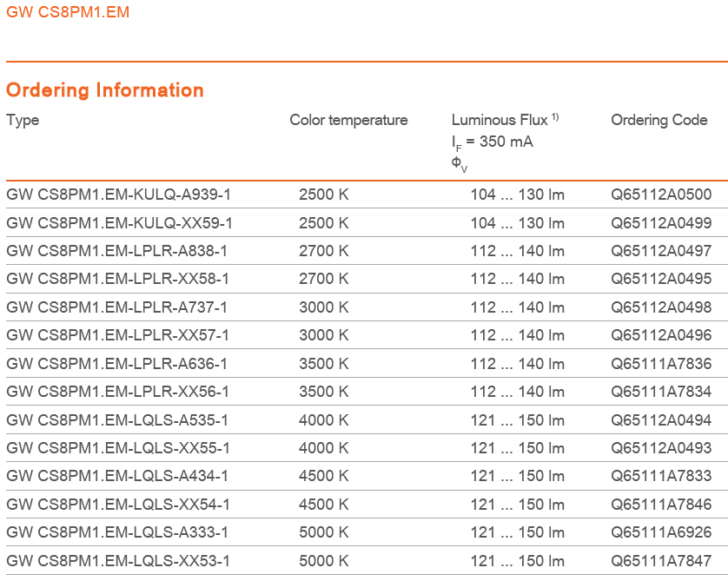Select type GW CS8PM1.EM-LPLR-A636-1
This screenshot has height=581, width=728.
pos(116,363)
